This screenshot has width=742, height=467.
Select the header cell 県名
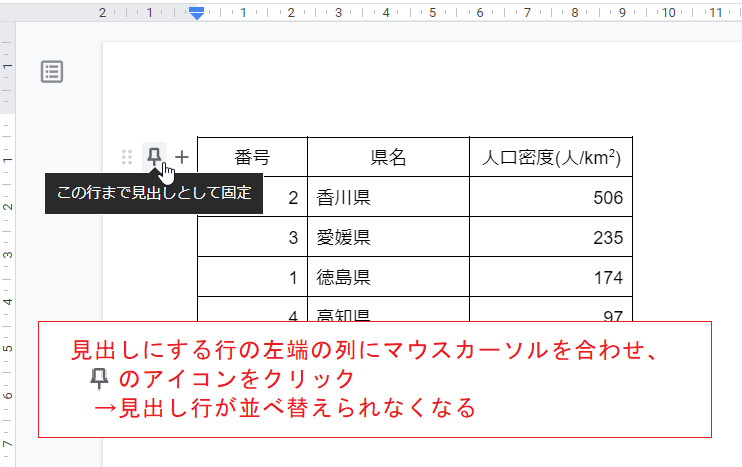[x=389, y=157]
